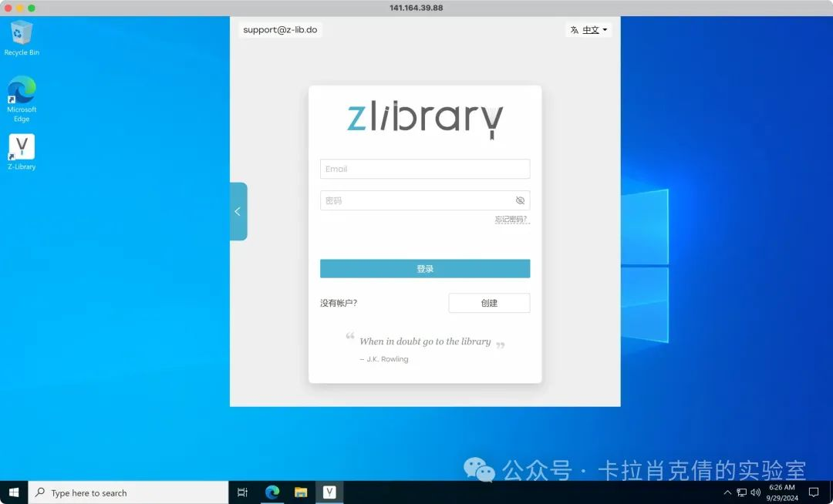Show hidden system tray icons
The image size is (833, 504).
(x=727, y=492)
